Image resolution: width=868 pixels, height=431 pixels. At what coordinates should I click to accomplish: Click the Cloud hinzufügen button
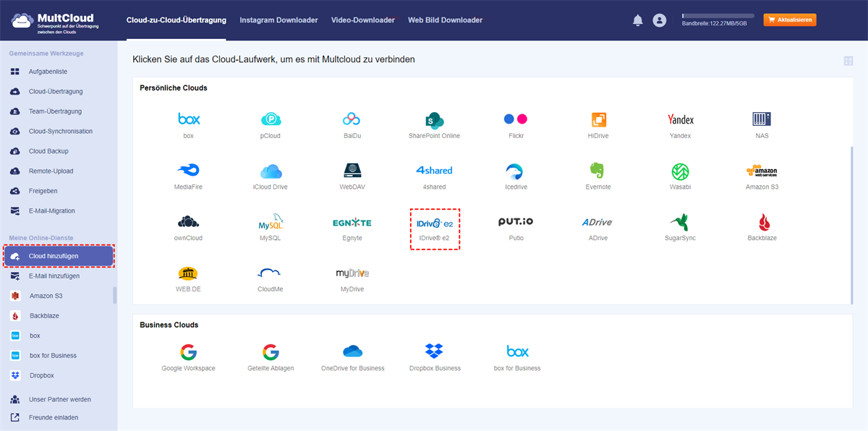click(x=59, y=256)
